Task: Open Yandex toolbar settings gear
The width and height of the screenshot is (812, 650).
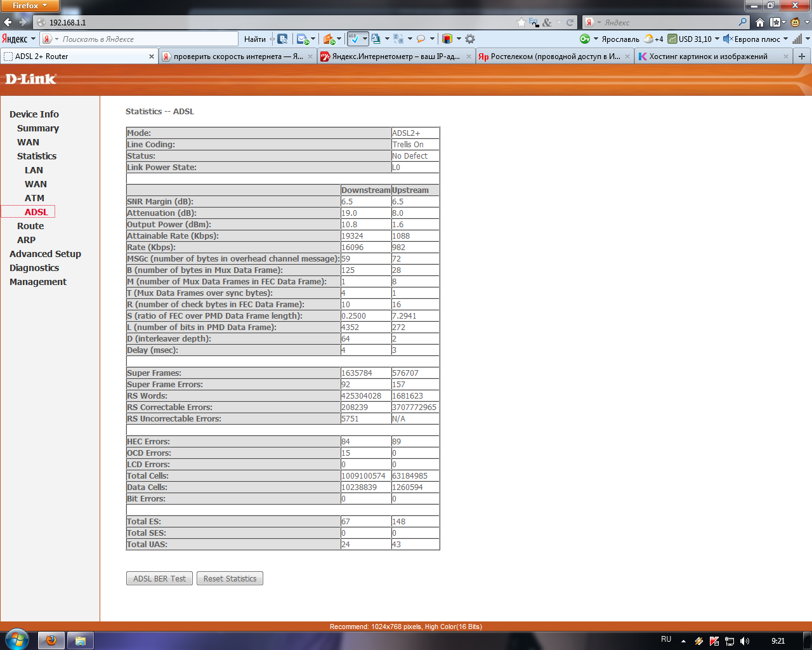Action: (470, 39)
